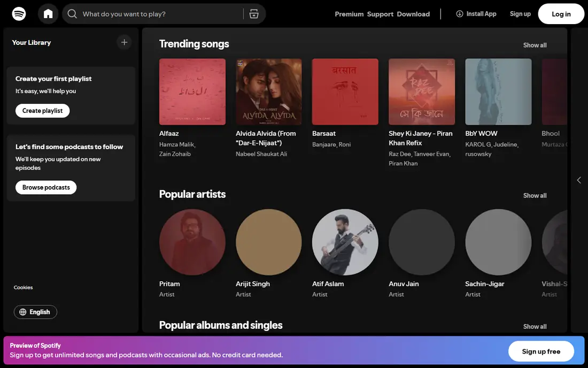This screenshot has width=588, height=368.
Task: Click artist name Zain Zohaib
Action: tap(175, 154)
